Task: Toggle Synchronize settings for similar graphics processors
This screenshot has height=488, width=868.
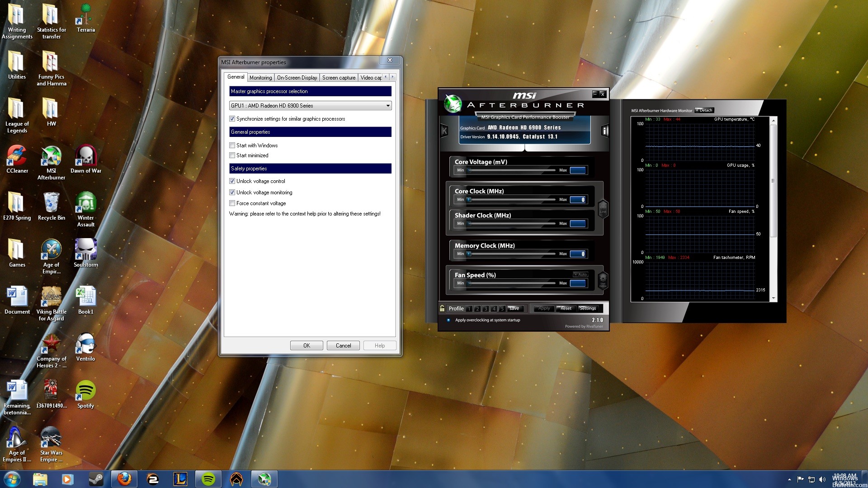Action: coord(232,119)
